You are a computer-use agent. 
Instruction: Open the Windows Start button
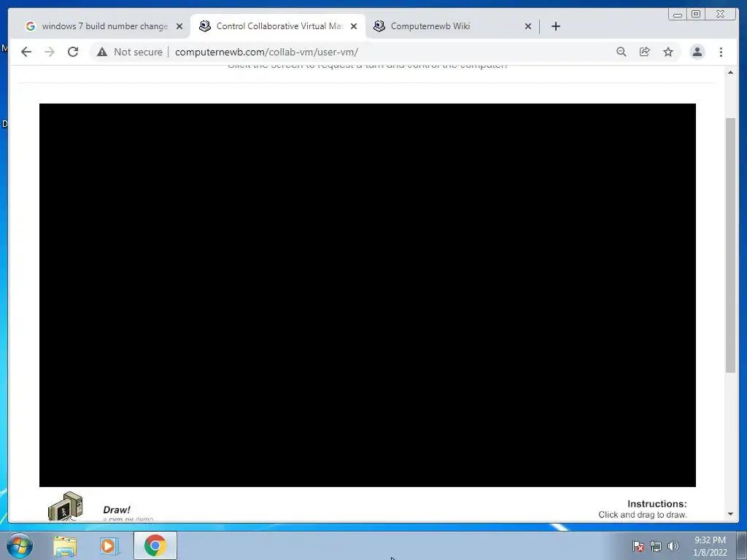[20, 545]
